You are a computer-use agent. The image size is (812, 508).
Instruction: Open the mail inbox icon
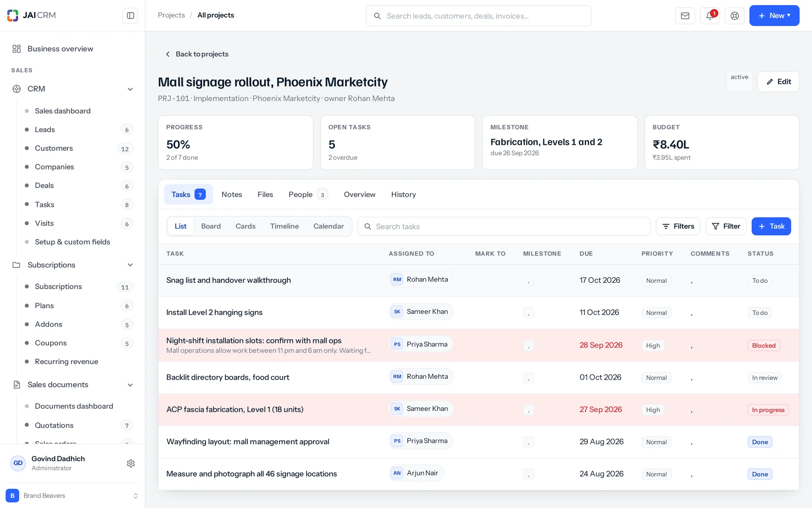685,16
